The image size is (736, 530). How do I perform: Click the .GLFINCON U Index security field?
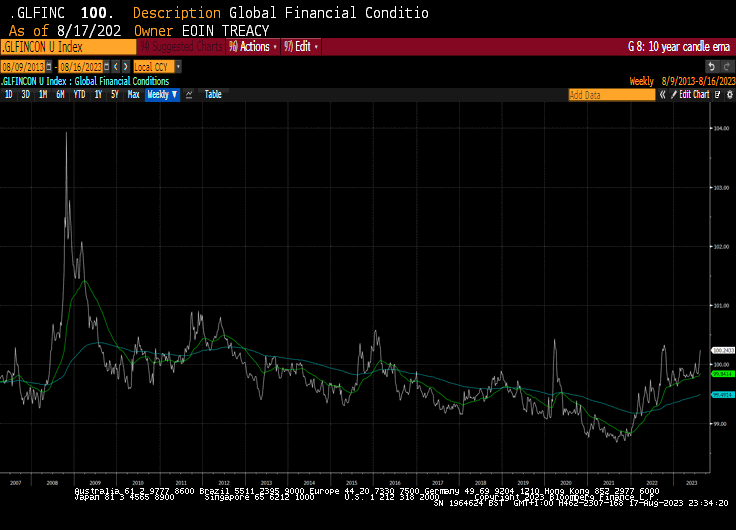click(x=69, y=47)
